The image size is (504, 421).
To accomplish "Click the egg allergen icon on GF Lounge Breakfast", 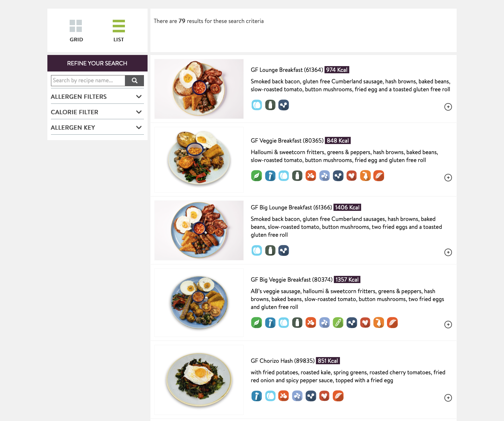I will tap(257, 105).
